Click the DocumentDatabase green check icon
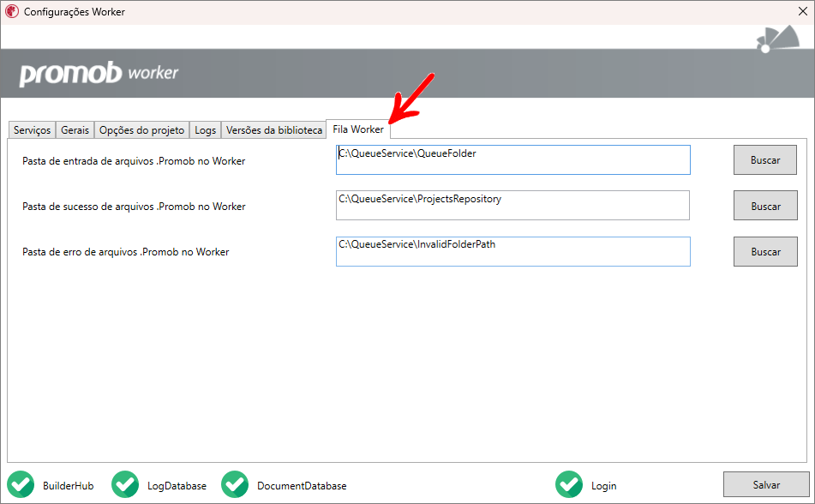 pyautogui.click(x=235, y=484)
